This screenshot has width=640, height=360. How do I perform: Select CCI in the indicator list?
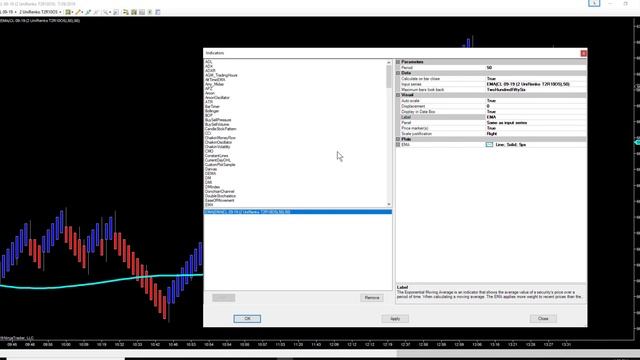pos(208,133)
